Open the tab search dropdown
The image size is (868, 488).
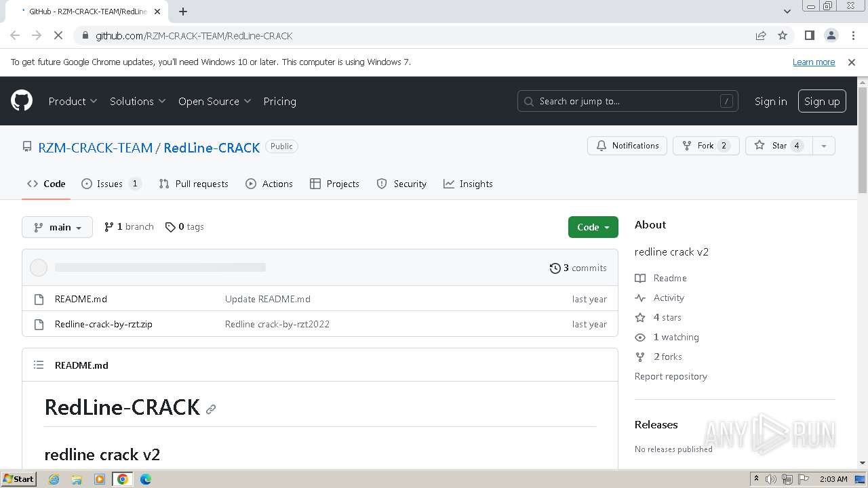point(787,11)
